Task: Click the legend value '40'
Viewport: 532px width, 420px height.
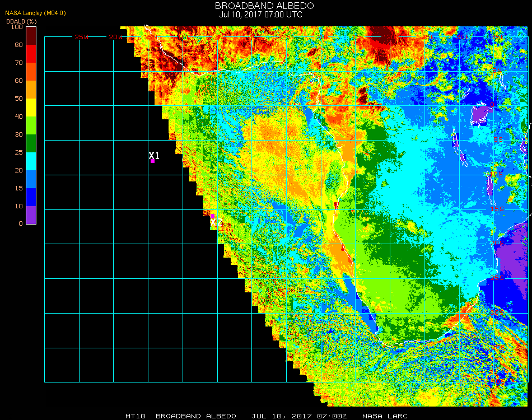Action: [x=18, y=116]
